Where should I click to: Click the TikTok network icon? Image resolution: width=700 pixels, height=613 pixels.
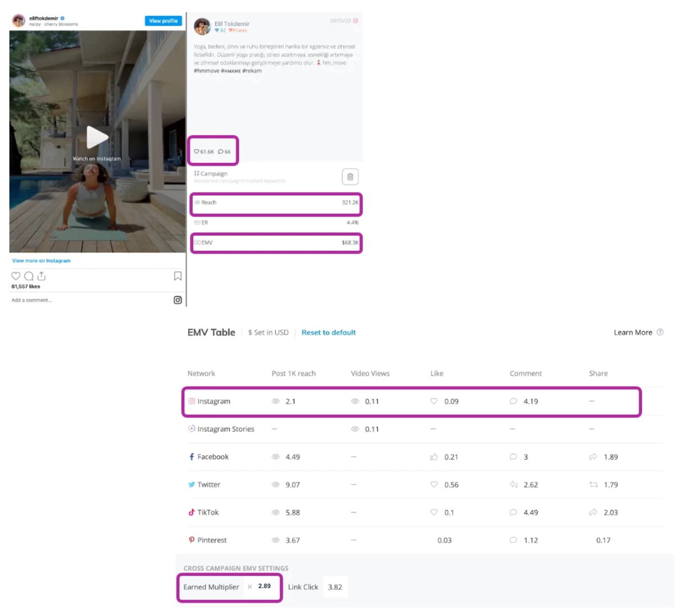coord(192,512)
